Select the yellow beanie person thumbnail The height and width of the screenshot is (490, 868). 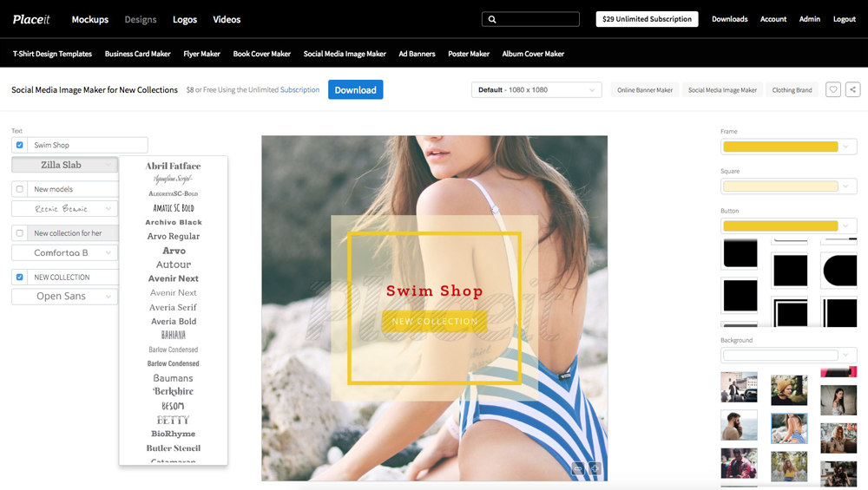tap(789, 390)
